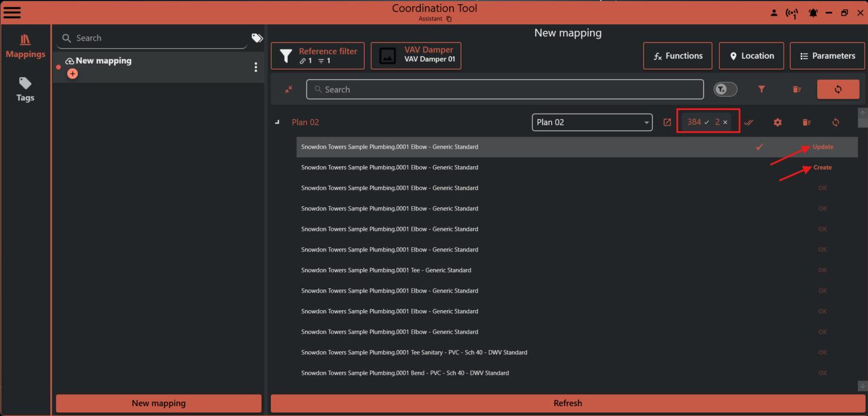
Task: Select the Tags section in the sidebar
Action: [25, 89]
